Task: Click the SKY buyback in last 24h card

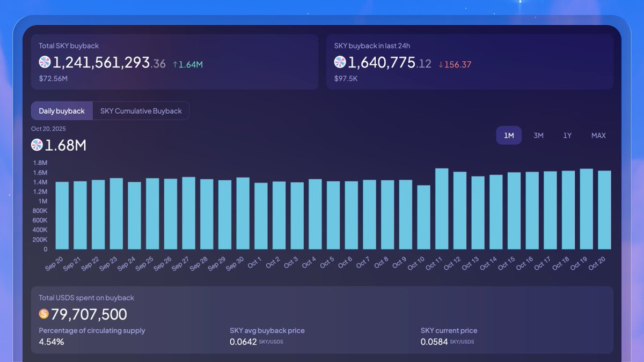Action: (x=470, y=62)
